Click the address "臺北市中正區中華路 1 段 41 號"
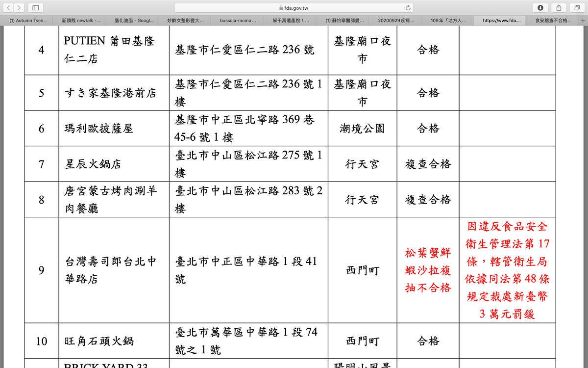The width and height of the screenshot is (588, 368). (x=246, y=270)
